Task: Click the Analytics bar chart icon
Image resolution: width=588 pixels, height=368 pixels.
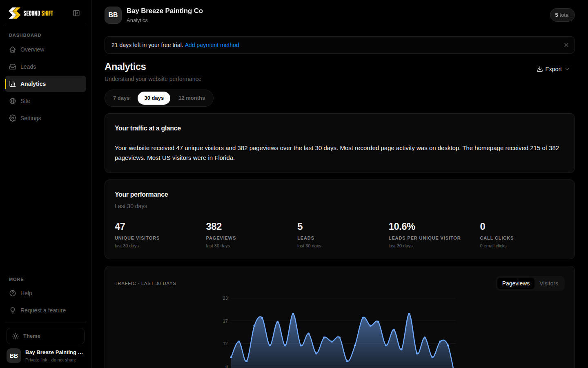Action: pos(13,84)
